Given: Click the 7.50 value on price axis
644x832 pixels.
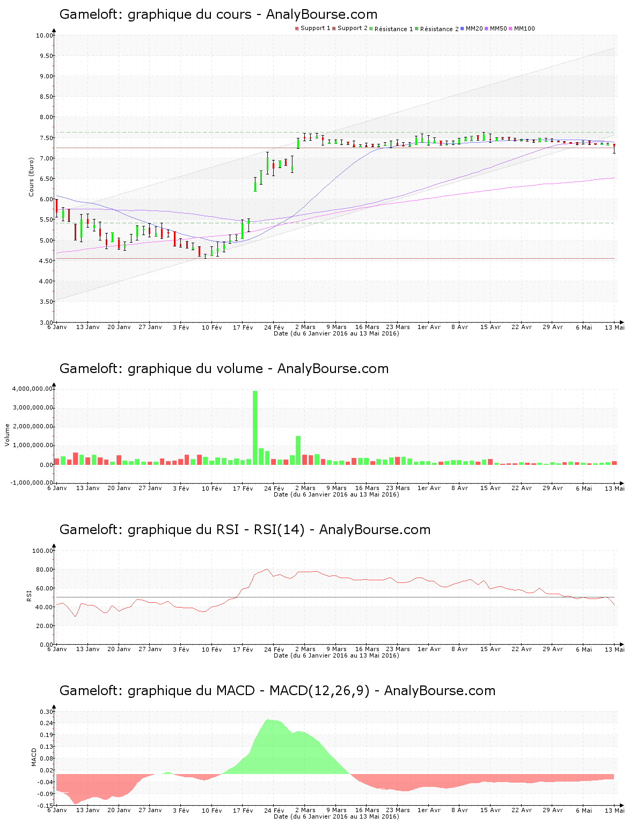Looking at the screenshot, I should pos(46,138).
